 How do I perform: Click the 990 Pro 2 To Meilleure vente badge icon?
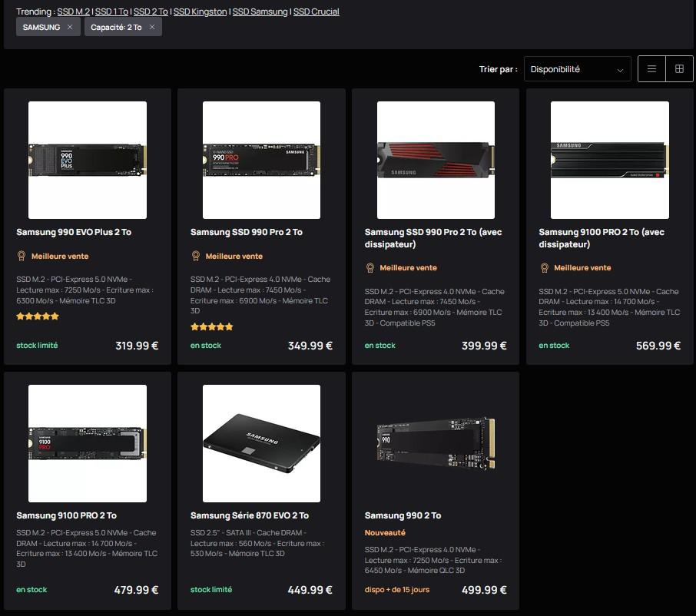(195, 256)
